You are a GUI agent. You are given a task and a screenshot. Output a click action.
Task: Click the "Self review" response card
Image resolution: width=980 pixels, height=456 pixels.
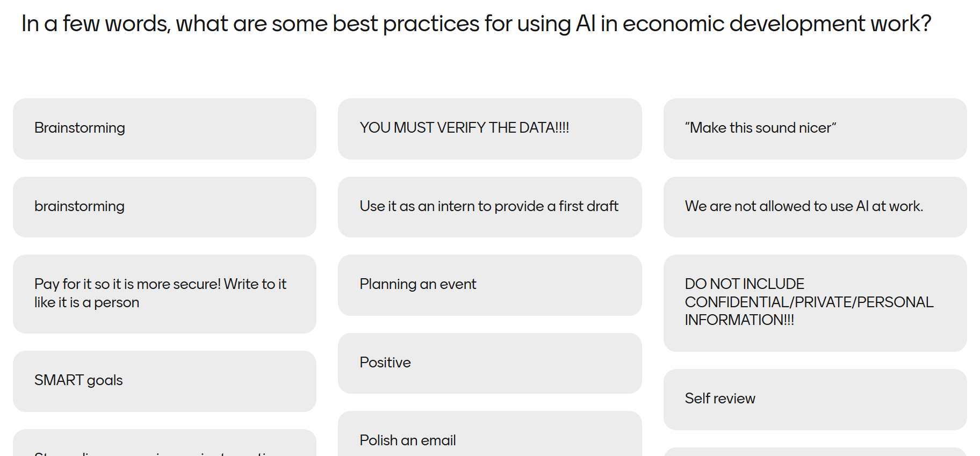click(815, 399)
